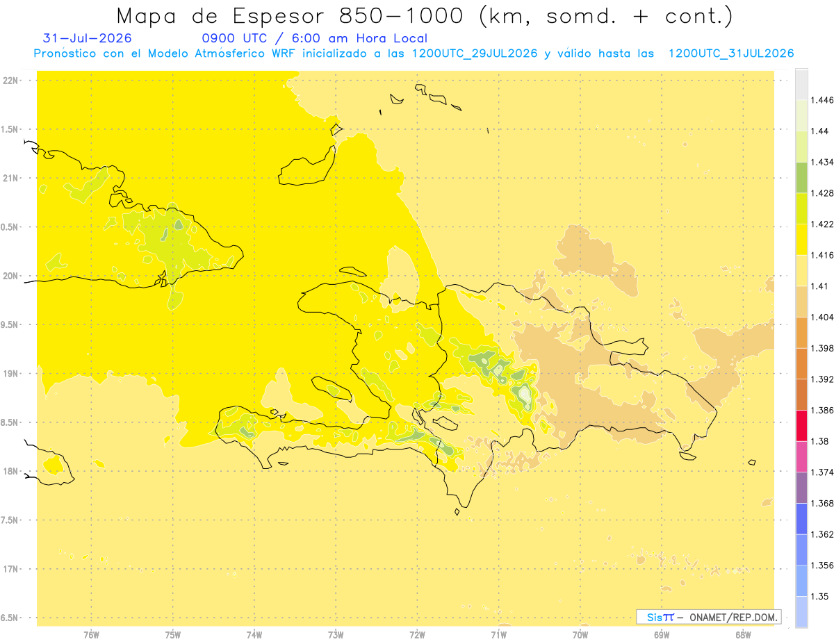Click the legend value 1.386
834x644 pixels.
click(x=822, y=410)
